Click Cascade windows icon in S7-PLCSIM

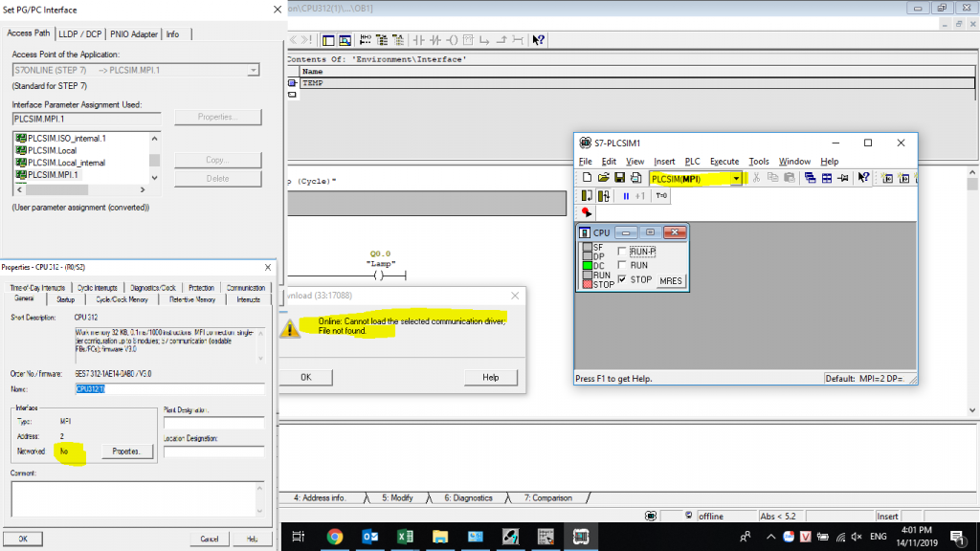[x=810, y=178]
